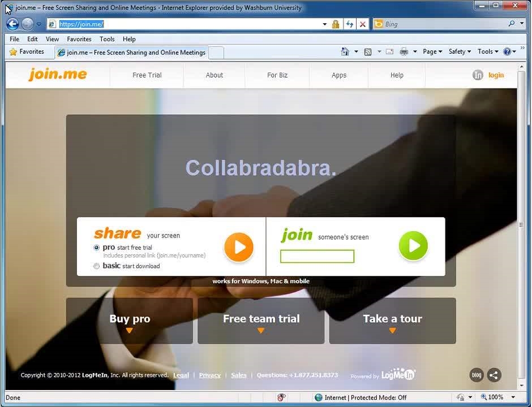The image size is (532, 407).
Task: Open the Tools menu in menu bar
Action: pyautogui.click(x=107, y=39)
